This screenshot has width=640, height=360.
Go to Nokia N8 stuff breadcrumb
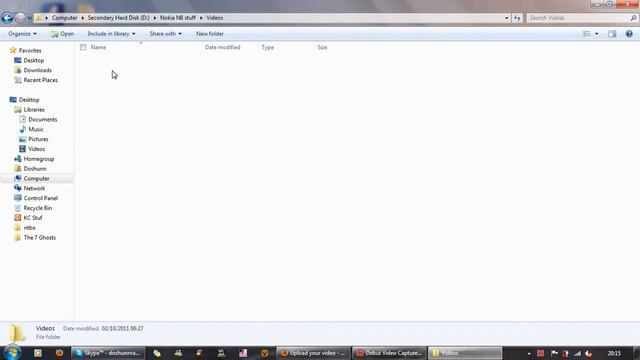178,18
